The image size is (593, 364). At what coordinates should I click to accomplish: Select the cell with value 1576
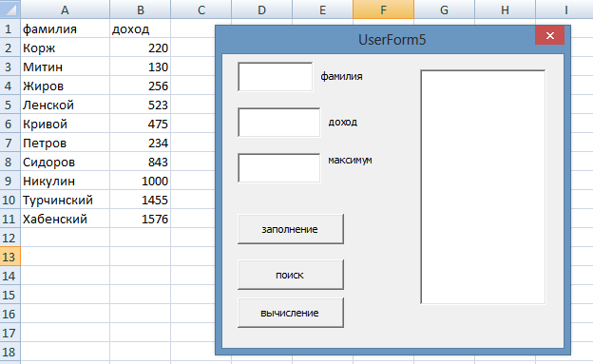[x=141, y=219]
